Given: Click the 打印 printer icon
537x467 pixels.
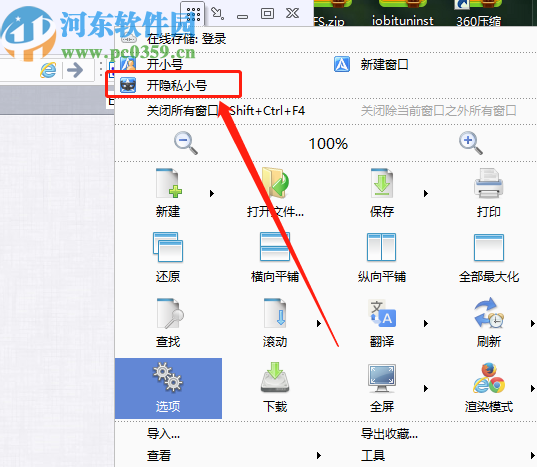Looking at the screenshot, I should [x=488, y=183].
